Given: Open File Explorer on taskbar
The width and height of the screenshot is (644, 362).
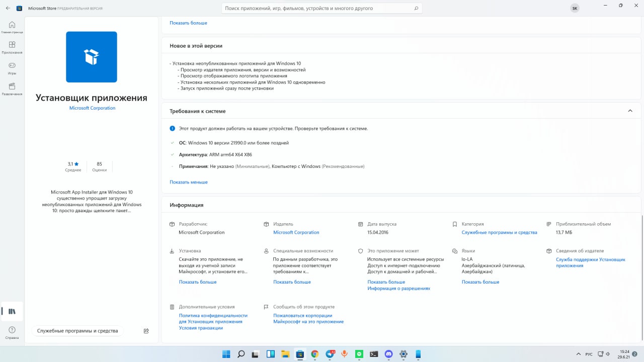Looking at the screenshot, I should click(285, 354).
